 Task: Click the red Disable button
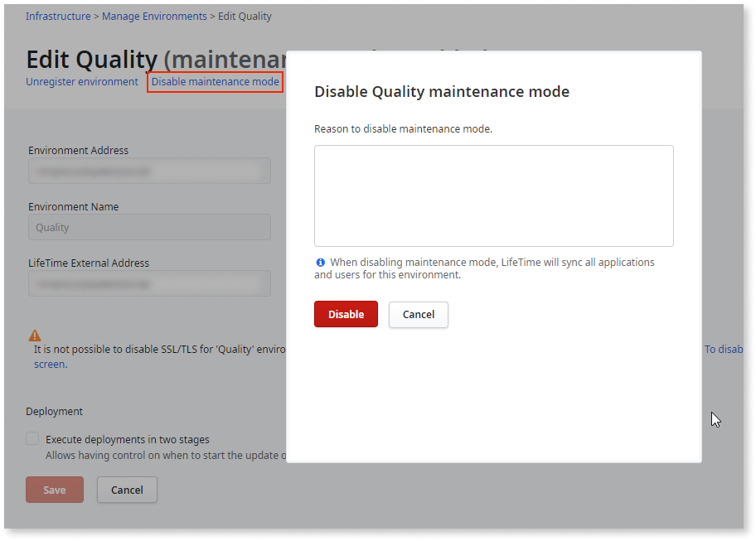(346, 314)
